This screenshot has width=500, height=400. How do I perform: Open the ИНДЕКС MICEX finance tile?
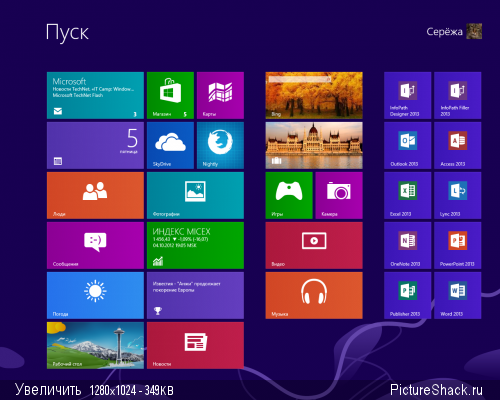[x=195, y=245]
